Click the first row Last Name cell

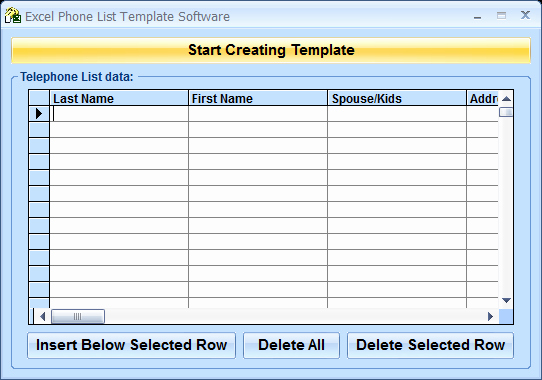(119, 114)
